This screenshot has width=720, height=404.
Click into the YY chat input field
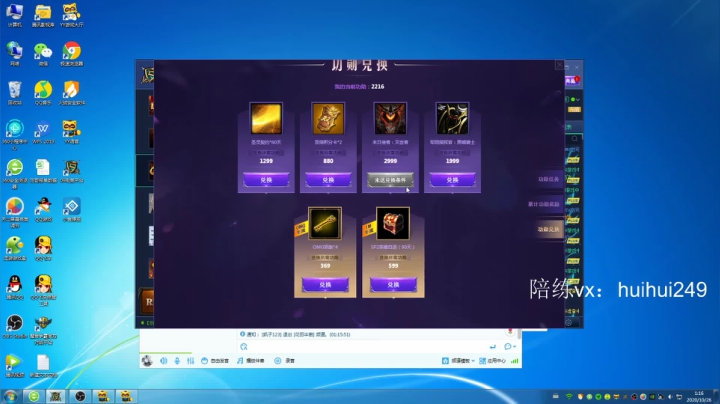[367, 347]
